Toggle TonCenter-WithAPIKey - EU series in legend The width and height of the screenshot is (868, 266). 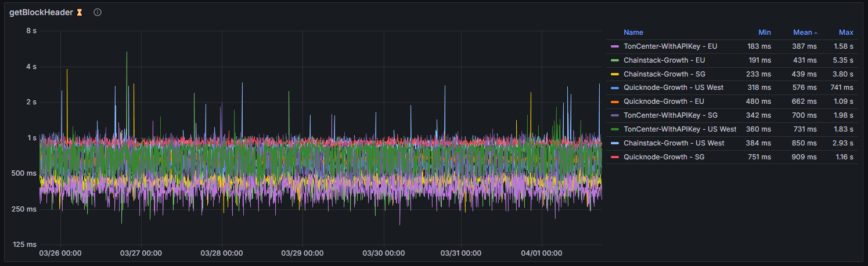670,46
